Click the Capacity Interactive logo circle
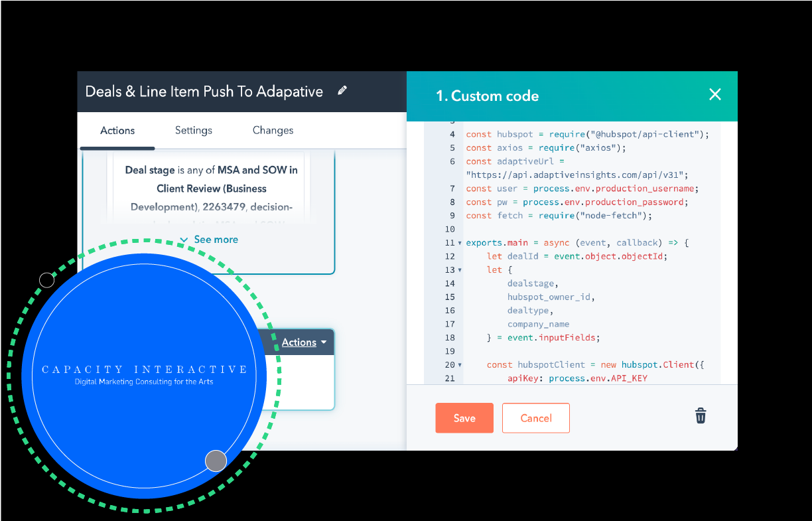 144,376
